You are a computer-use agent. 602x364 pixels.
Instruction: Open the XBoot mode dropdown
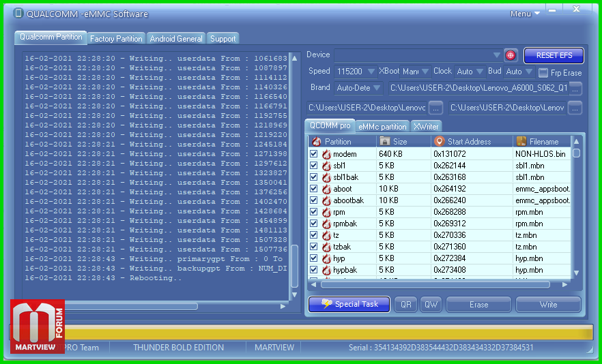point(425,72)
